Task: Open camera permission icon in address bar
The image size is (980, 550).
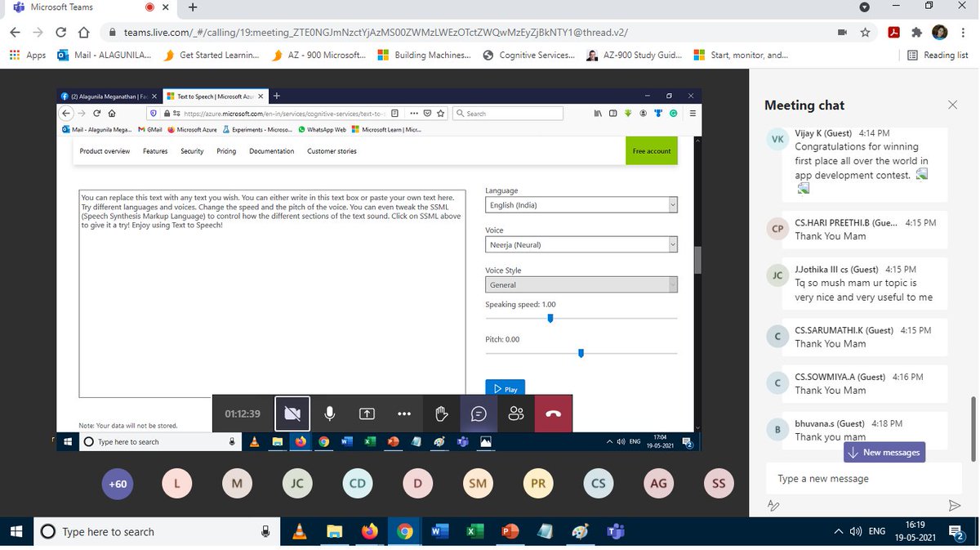Action: pyautogui.click(x=842, y=33)
